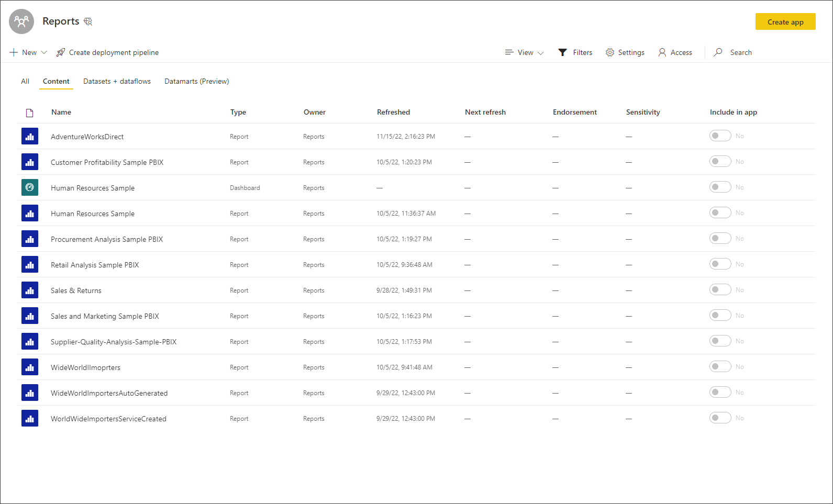Toggle Include in app for WideWorldImportersAutoGenerated
833x504 pixels.
point(720,393)
